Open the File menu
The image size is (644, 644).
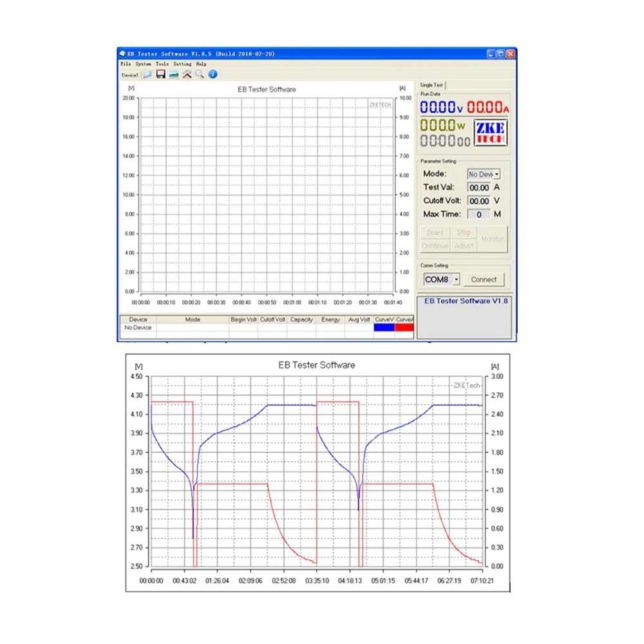click(x=126, y=64)
